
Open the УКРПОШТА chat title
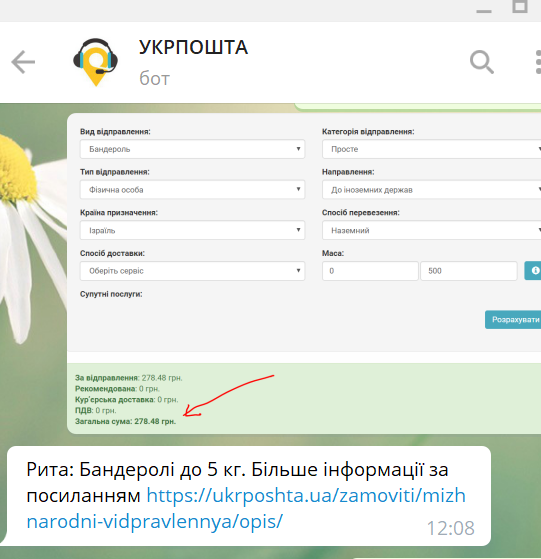(x=193, y=47)
